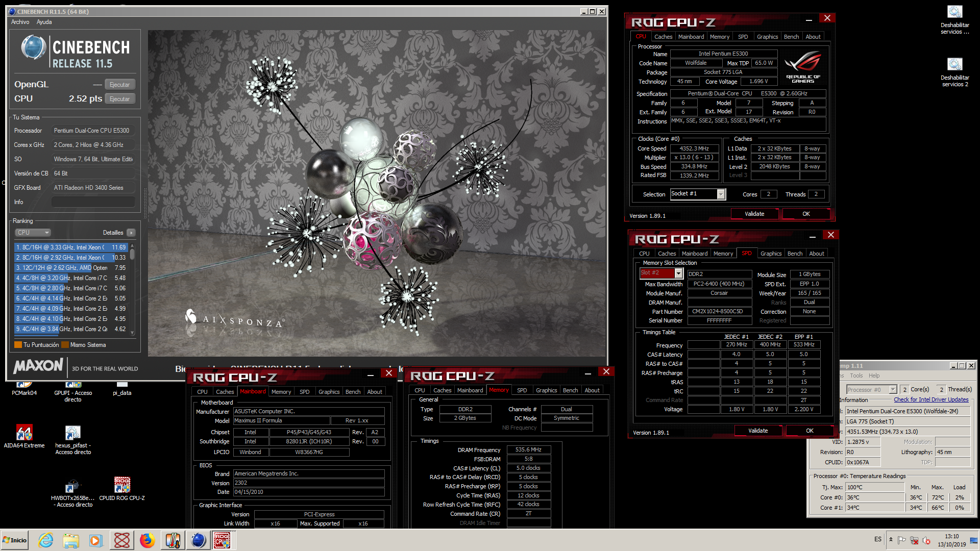Expand the ranking Detailles arrow
Viewport: 980px width, 551px height.
point(131,233)
